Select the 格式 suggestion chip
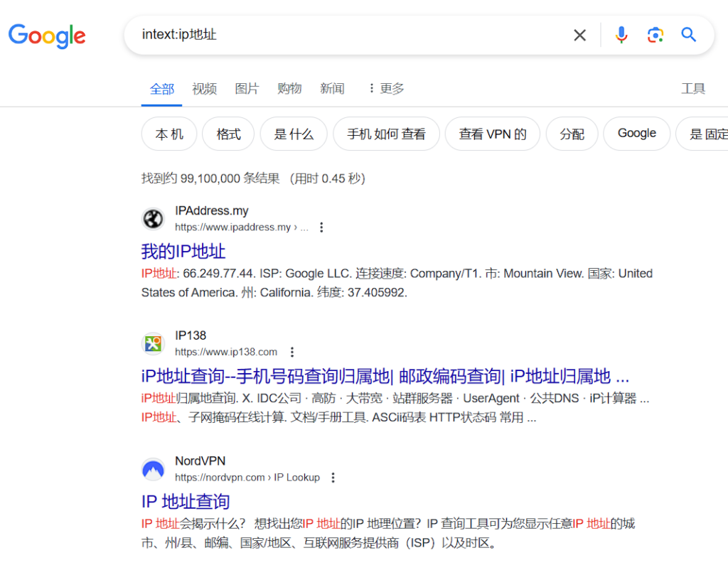728x575 pixels. point(228,134)
